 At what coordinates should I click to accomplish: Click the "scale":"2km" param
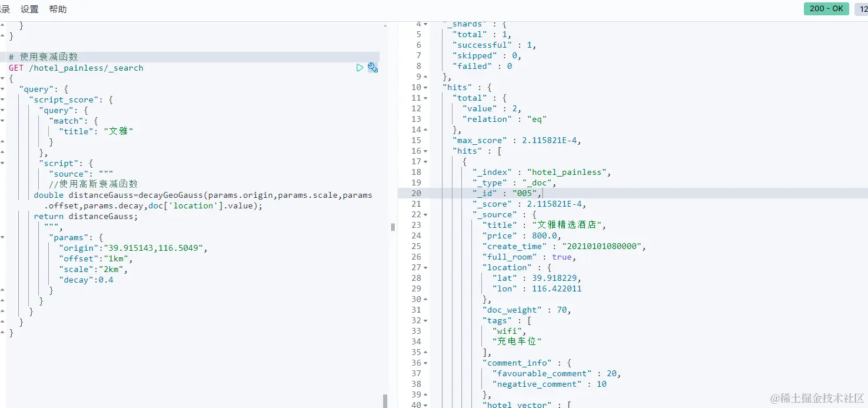pyautogui.click(x=94, y=269)
